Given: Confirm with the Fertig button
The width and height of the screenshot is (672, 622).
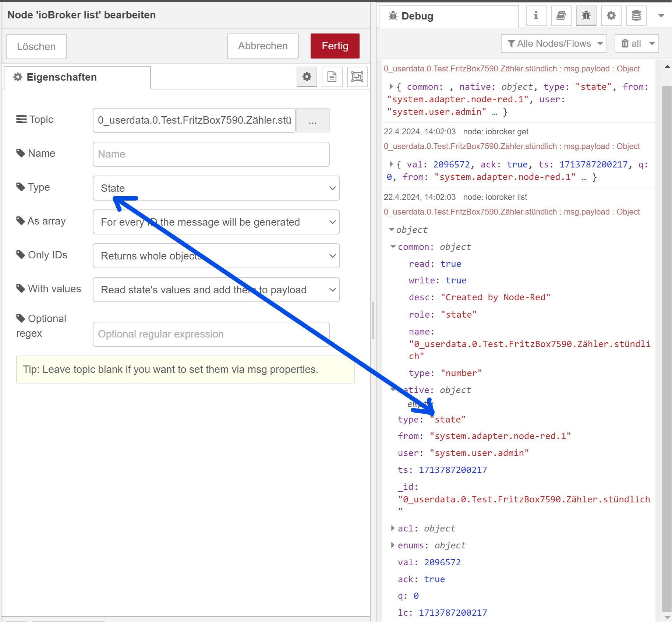Looking at the screenshot, I should click(335, 46).
